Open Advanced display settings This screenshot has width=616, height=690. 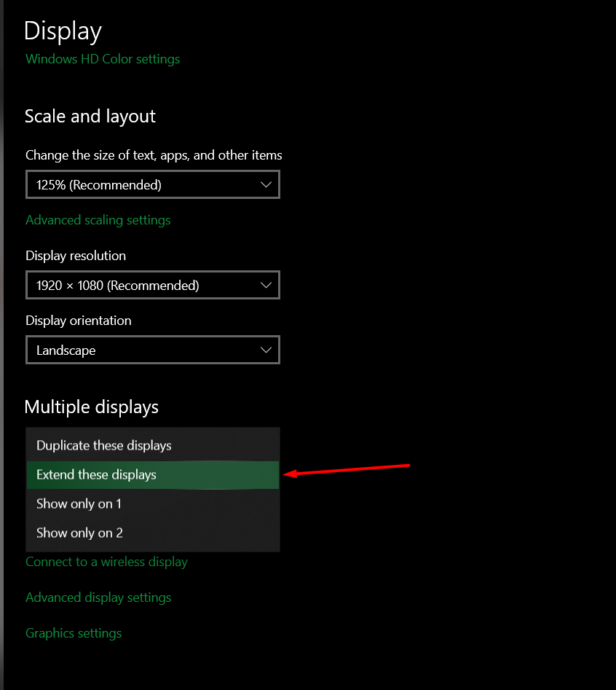(x=98, y=597)
